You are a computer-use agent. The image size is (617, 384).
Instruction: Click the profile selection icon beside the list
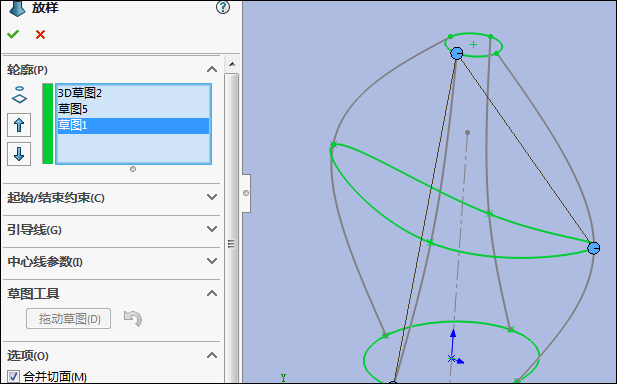19,95
